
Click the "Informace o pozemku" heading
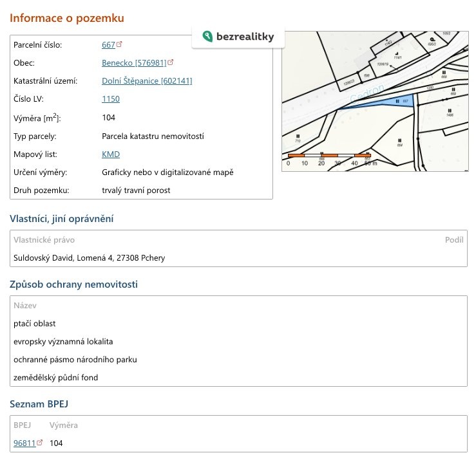[67, 18]
